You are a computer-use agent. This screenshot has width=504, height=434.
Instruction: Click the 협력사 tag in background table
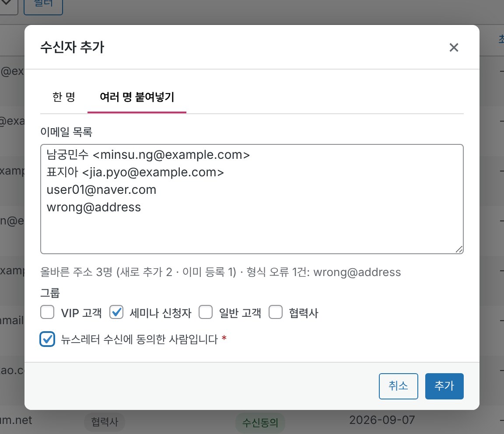tap(105, 422)
